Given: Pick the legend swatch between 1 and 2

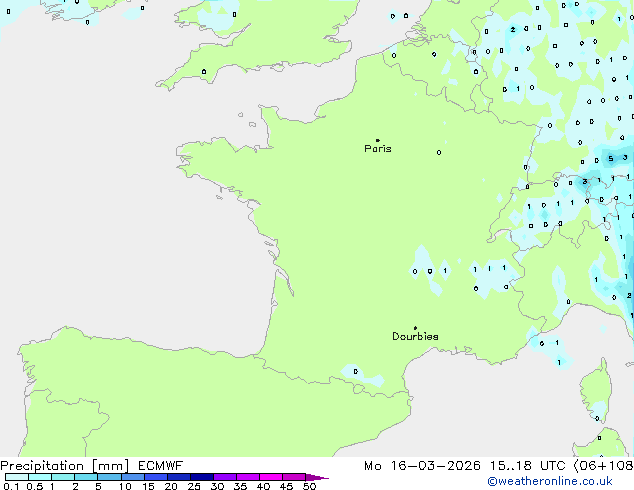Looking at the screenshot, I should click(x=63, y=477).
